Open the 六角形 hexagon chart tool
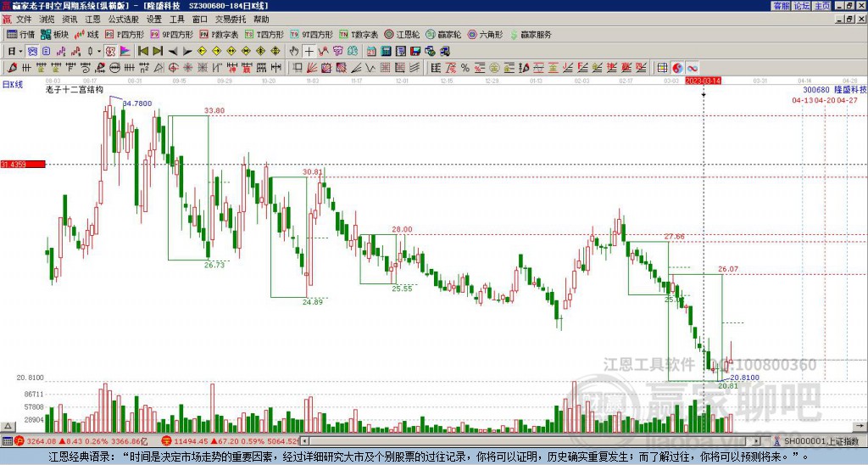The image size is (868, 465). click(486, 34)
